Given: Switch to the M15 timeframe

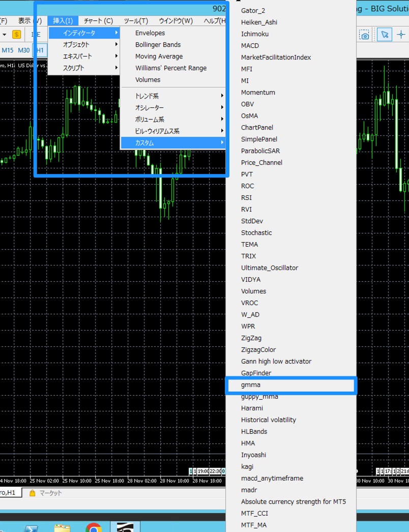Looking at the screenshot, I should (8, 50).
